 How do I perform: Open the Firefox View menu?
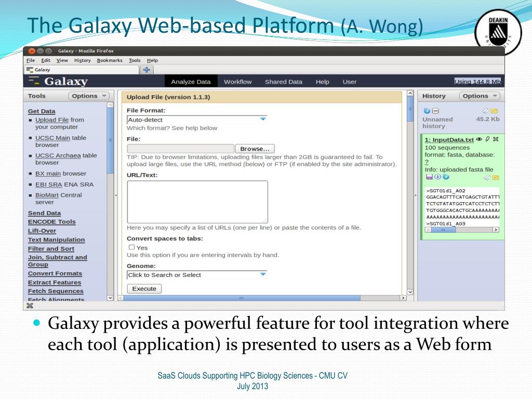point(62,60)
